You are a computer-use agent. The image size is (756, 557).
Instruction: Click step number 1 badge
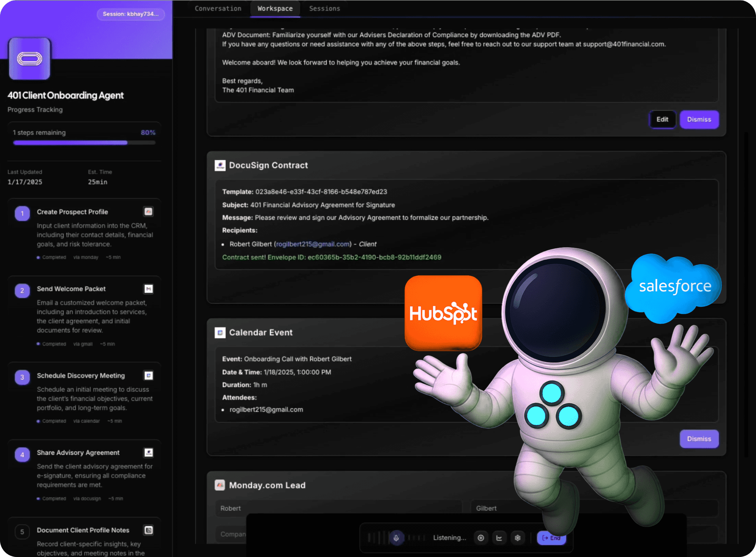(22, 213)
